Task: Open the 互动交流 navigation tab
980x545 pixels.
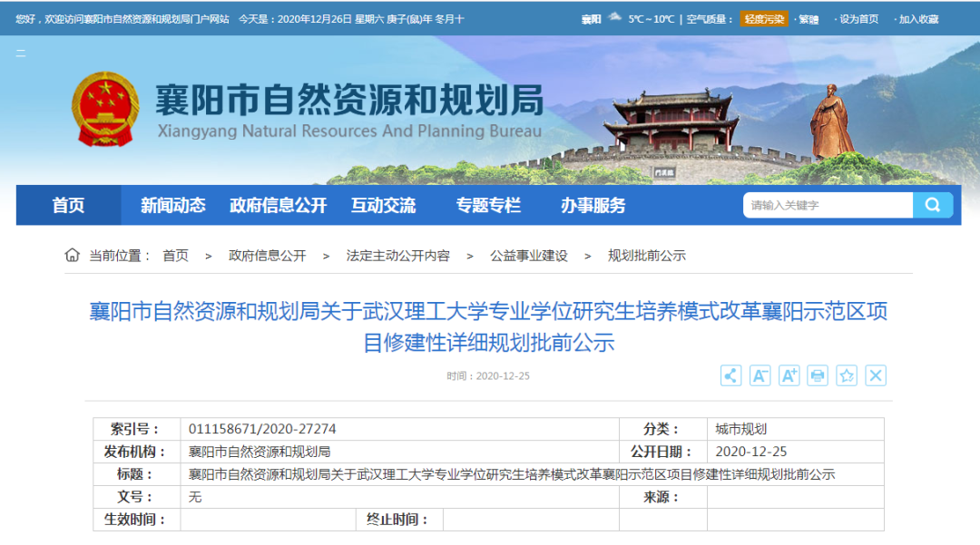Action: pyautogui.click(x=383, y=205)
